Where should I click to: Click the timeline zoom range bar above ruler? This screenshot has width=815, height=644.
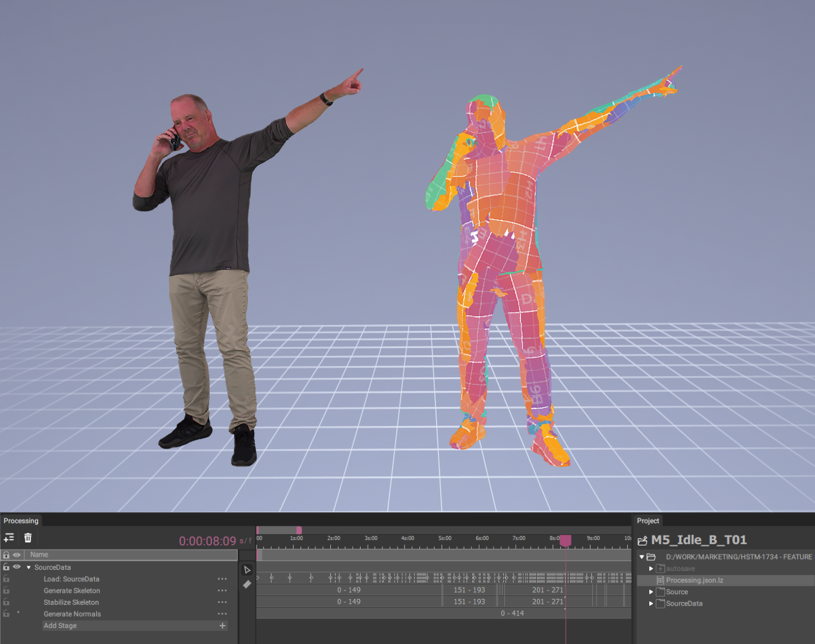click(279, 530)
